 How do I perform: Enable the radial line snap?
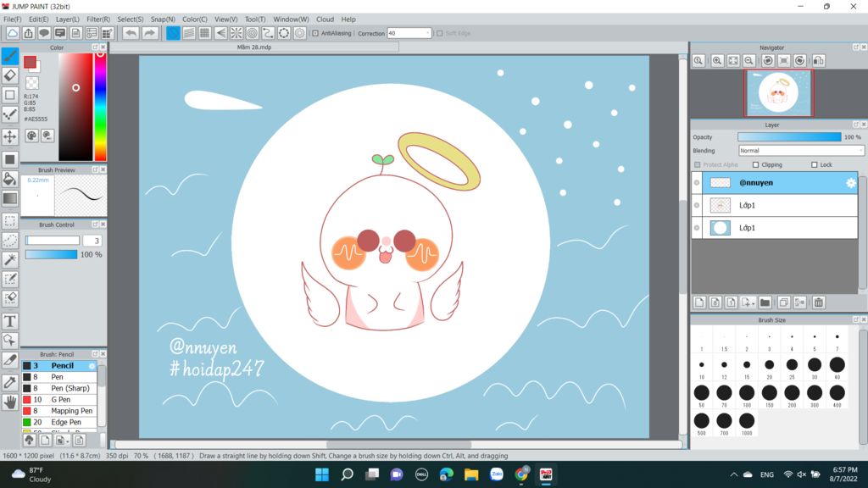tap(236, 33)
